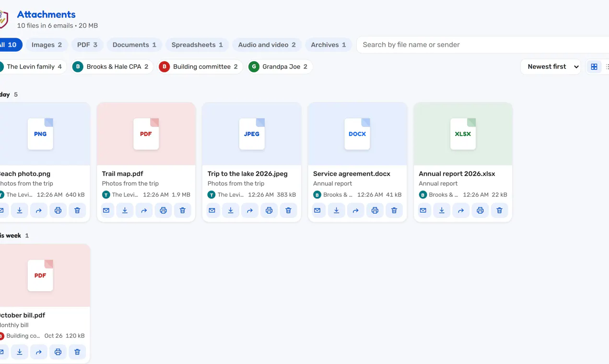Print Trip to the lake 2026.jpeg
Image resolution: width=609 pixels, height=364 pixels.
click(269, 210)
